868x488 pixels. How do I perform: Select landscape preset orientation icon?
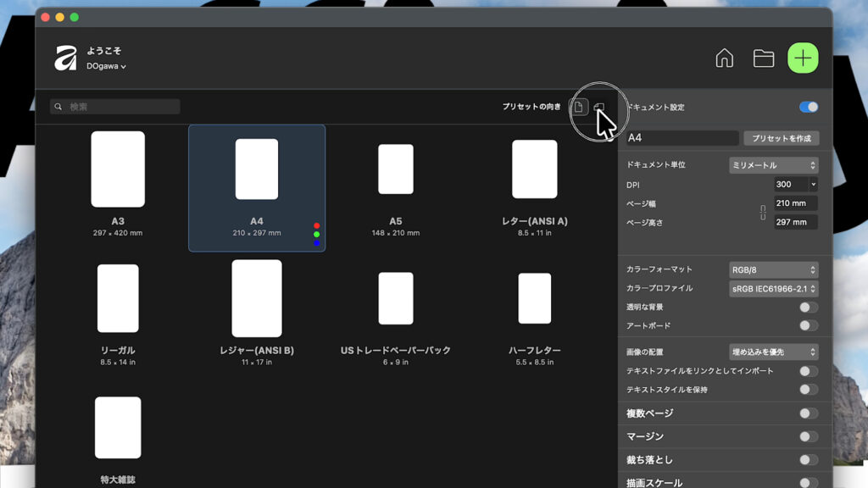pos(598,108)
